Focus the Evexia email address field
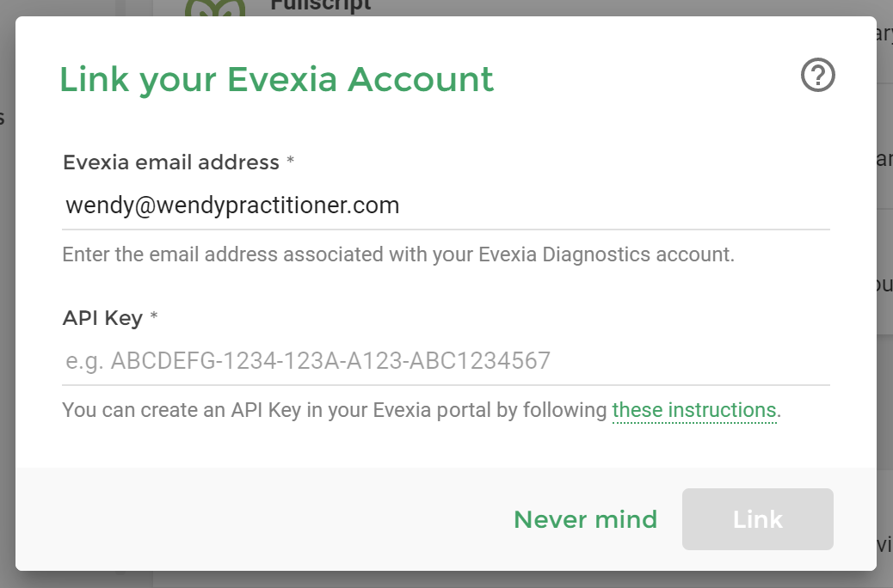Image resolution: width=893 pixels, height=588 pixels. (x=446, y=206)
